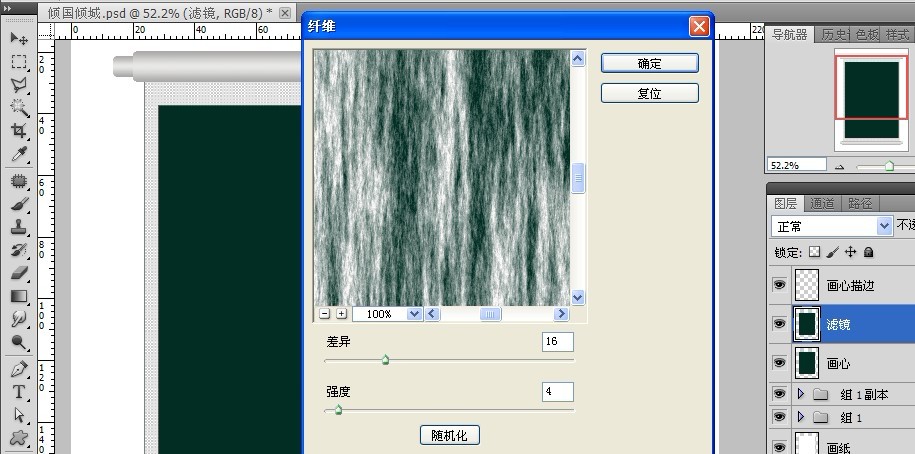Lock image pixels brush icon
This screenshot has width=915, height=454.
(833, 252)
